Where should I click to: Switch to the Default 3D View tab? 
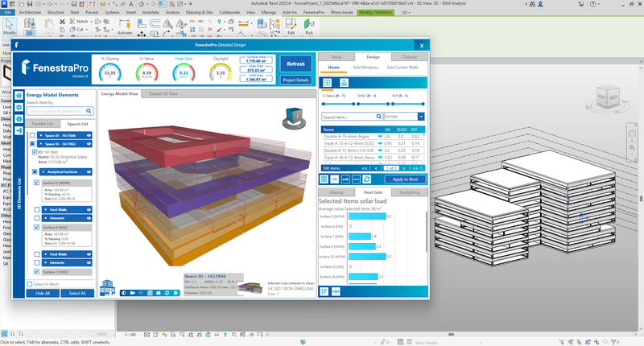pos(163,94)
